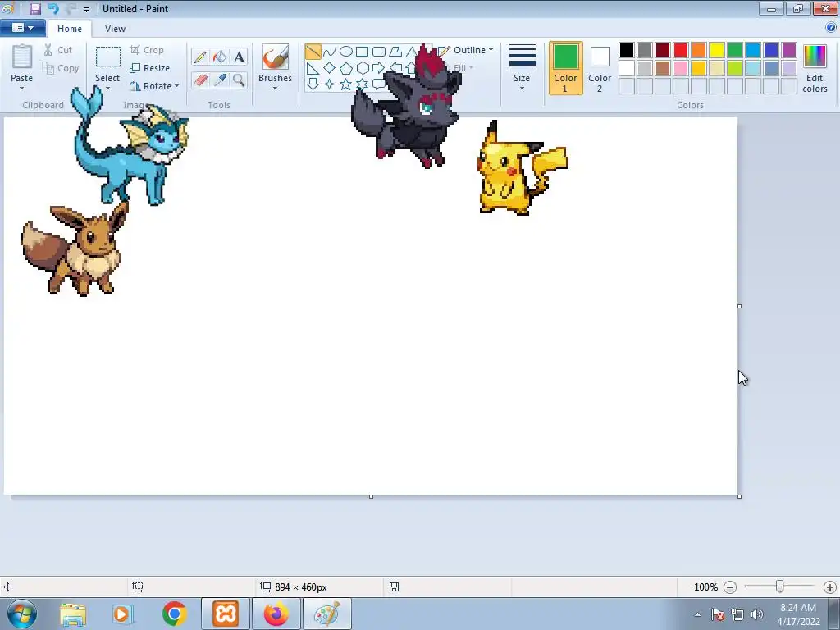Image resolution: width=840 pixels, height=630 pixels.
Task: Select the Pencil tool
Action: pos(200,57)
